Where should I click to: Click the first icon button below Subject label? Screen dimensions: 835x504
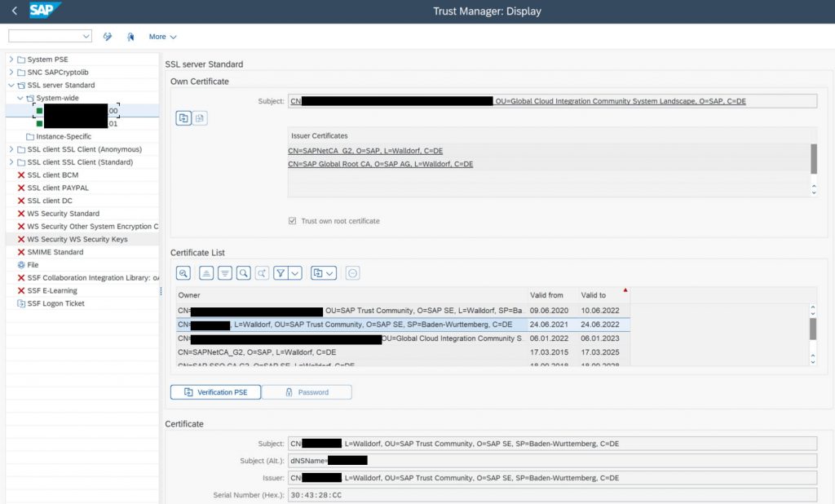point(183,118)
